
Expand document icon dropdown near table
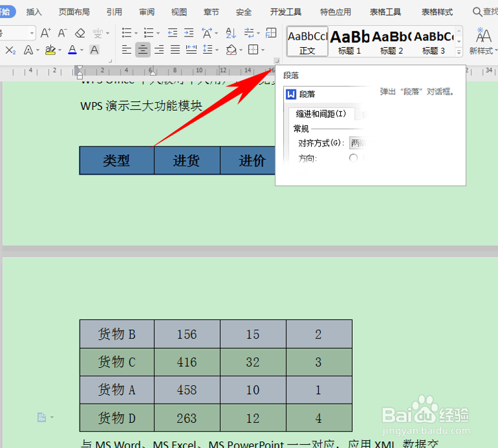pos(52,417)
